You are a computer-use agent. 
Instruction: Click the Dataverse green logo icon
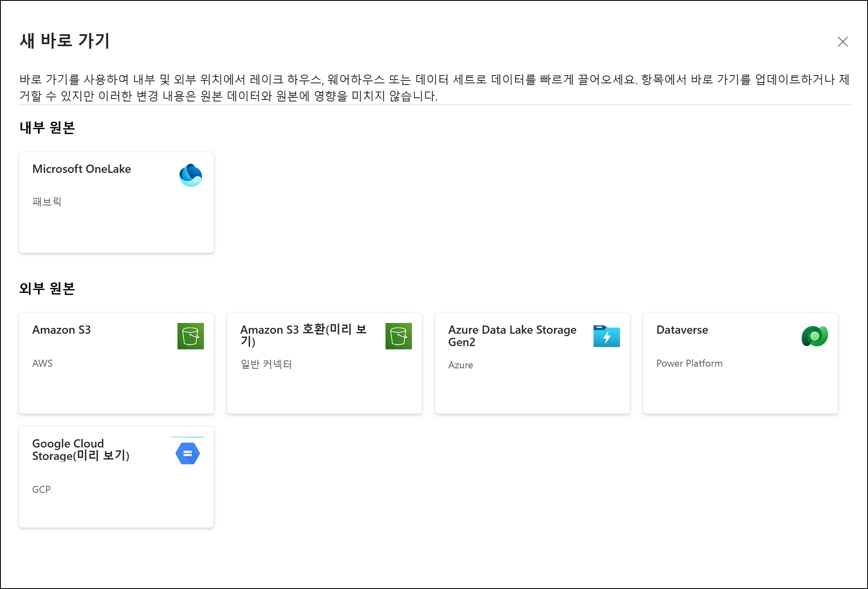(x=814, y=336)
